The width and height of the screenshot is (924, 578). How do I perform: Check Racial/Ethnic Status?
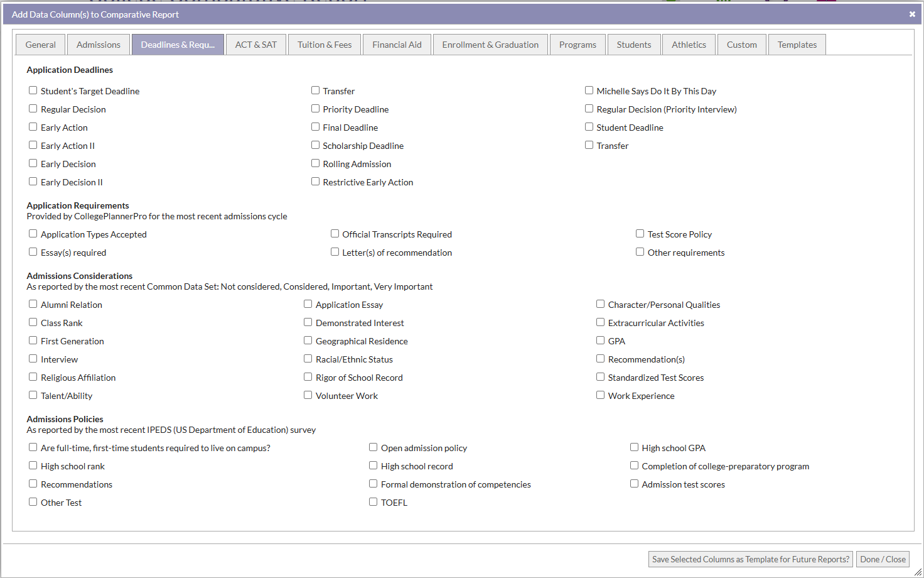tap(308, 359)
